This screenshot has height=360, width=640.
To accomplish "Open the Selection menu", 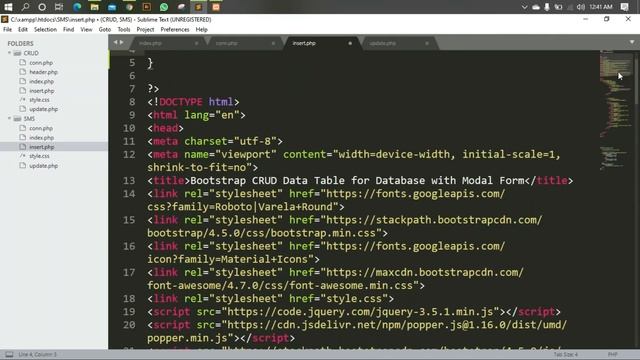I will 45,29.
